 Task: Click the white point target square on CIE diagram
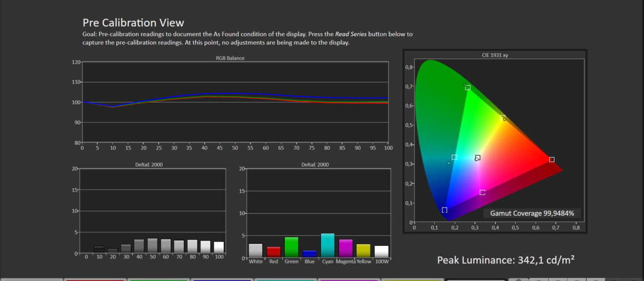(478, 157)
